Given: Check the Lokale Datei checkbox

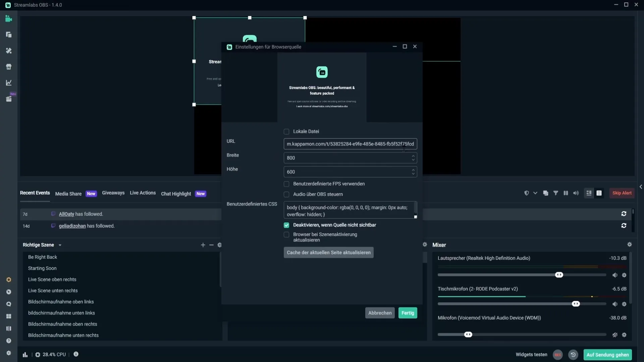Looking at the screenshot, I should [286, 132].
